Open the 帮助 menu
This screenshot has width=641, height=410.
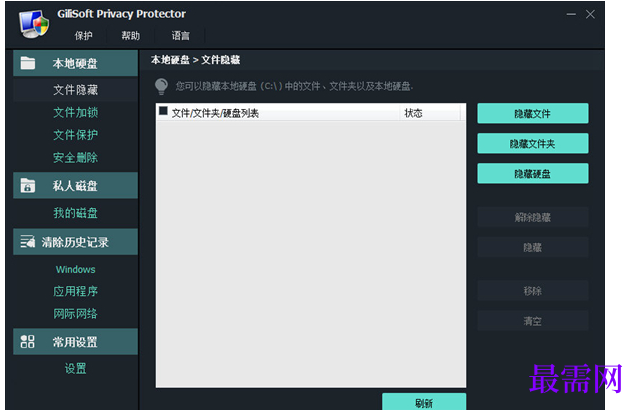tap(130, 36)
